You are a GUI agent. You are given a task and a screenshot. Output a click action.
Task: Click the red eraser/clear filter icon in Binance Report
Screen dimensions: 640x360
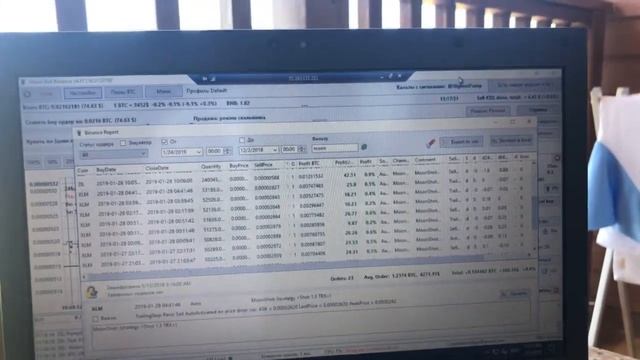pyautogui.click(x=430, y=143)
